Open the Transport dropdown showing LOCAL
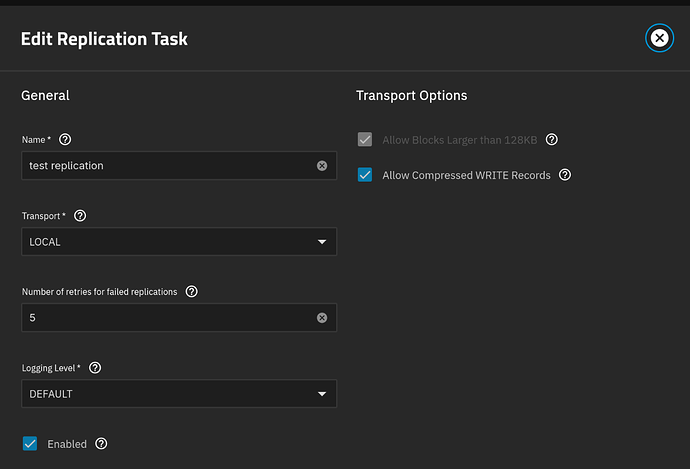This screenshot has width=690, height=469. tap(179, 242)
